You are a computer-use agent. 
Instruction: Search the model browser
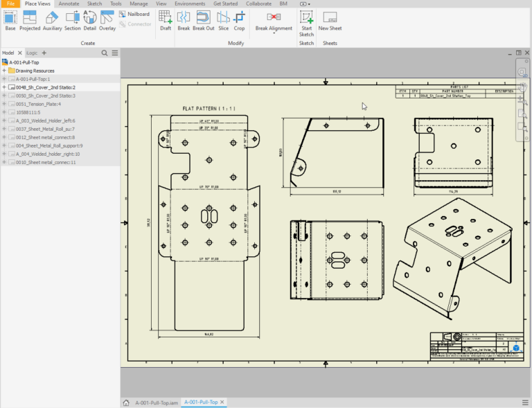pyautogui.click(x=105, y=53)
